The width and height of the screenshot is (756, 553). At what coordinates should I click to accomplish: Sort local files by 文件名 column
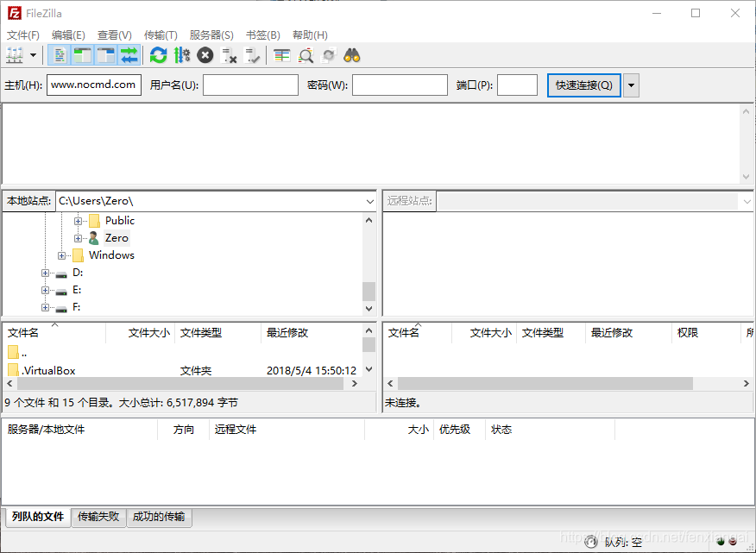coord(54,333)
